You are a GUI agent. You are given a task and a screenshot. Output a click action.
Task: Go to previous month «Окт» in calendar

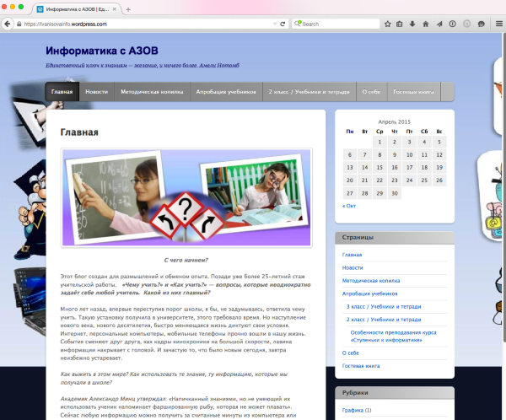pos(349,205)
